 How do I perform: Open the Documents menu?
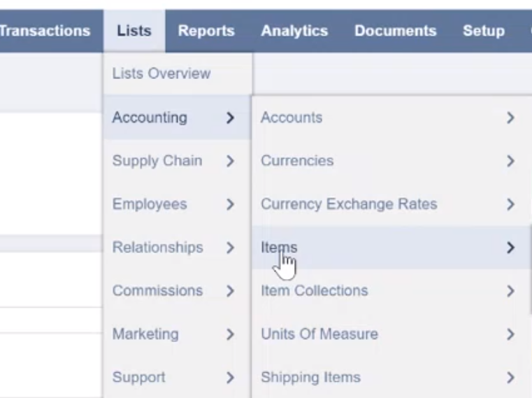click(x=395, y=31)
